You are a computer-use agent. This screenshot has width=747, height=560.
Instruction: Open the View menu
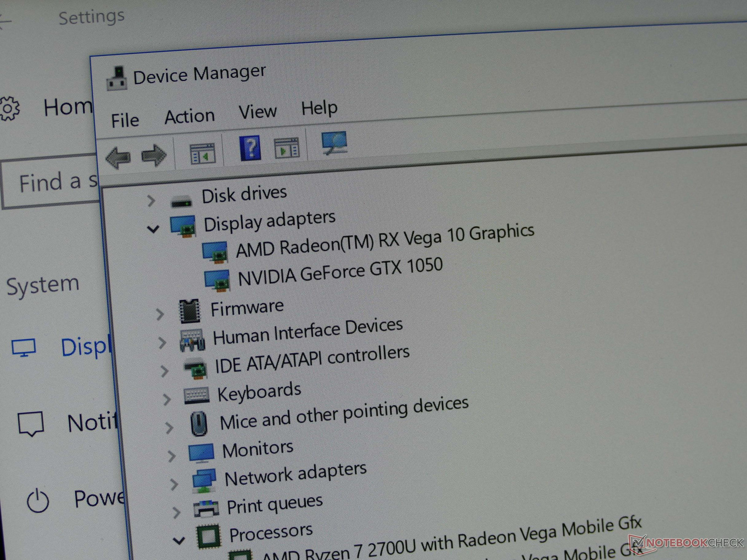tap(257, 112)
